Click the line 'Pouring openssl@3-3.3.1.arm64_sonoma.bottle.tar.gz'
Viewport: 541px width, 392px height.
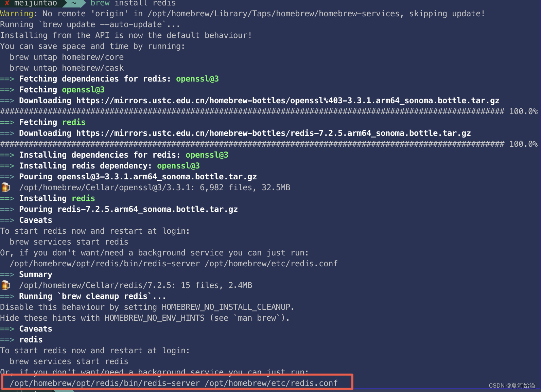pyautogui.click(x=138, y=177)
